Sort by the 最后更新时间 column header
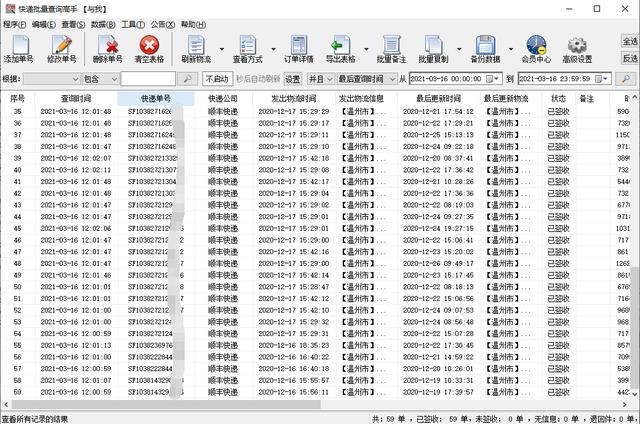 [x=438, y=98]
